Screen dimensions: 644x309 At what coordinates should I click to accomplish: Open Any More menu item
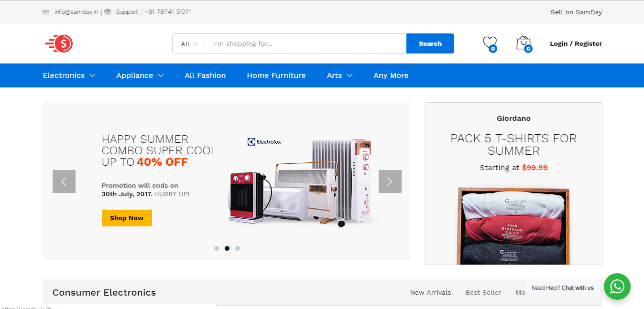(391, 75)
